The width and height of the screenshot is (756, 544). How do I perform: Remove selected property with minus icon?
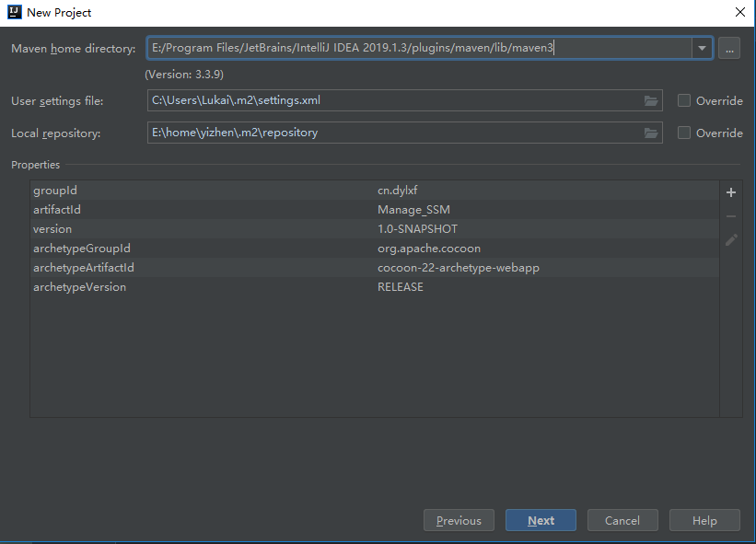(731, 216)
